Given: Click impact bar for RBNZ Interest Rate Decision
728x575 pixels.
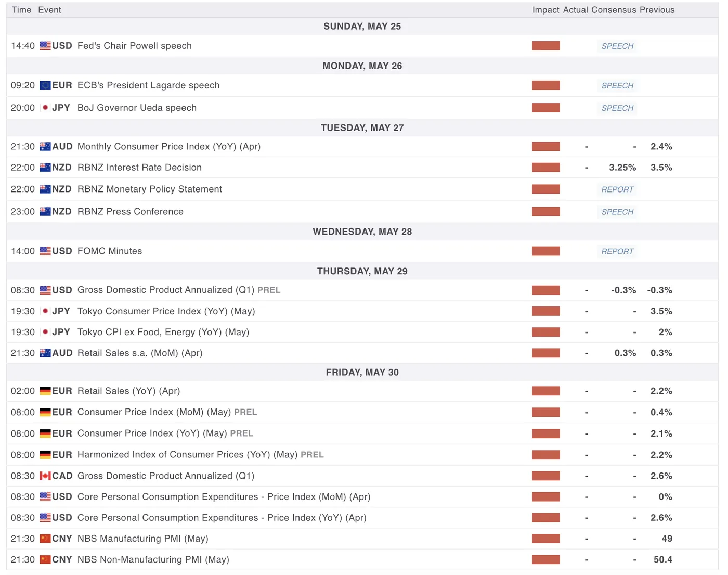Looking at the screenshot, I should click(x=546, y=168).
